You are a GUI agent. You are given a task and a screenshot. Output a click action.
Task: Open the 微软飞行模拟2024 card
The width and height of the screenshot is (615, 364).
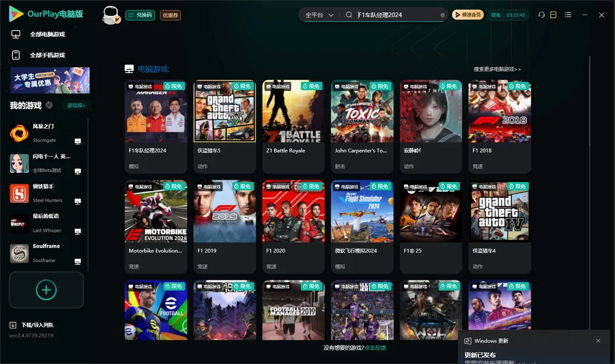tap(362, 227)
